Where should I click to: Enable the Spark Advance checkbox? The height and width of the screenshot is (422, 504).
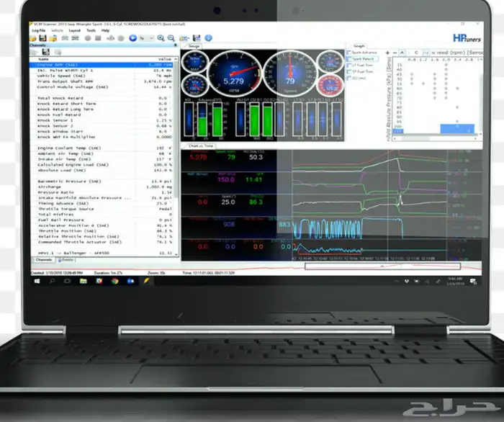(350, 53)
